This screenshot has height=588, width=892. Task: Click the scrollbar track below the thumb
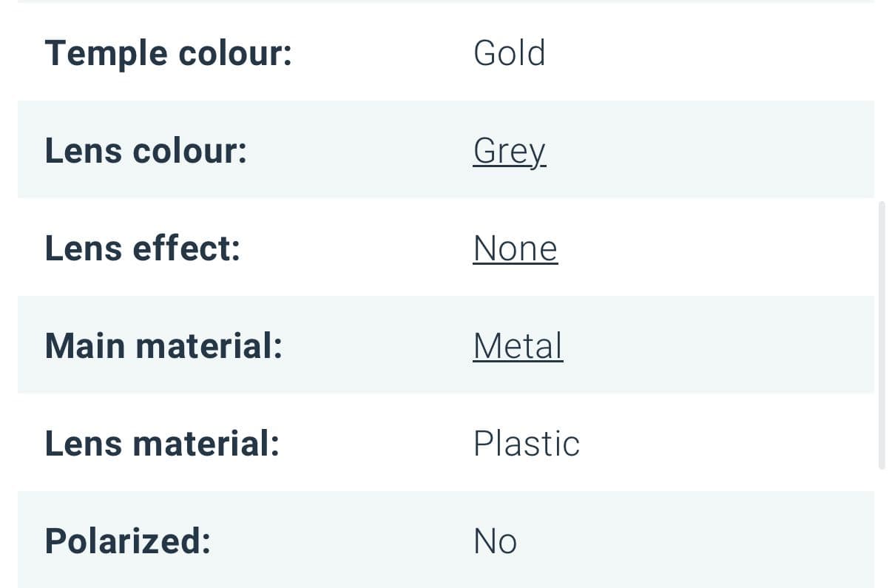881,529
